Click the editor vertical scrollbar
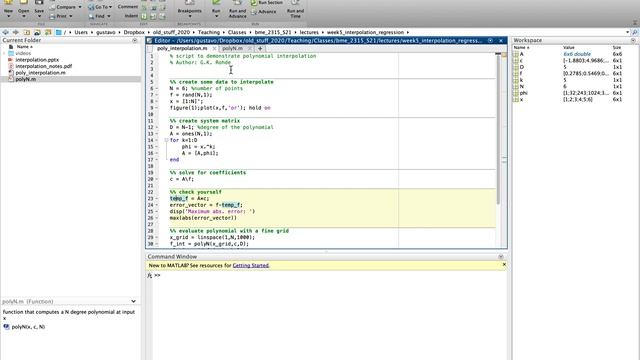The width and height of the screenshot is (640, 360). [x=498, y=129]
